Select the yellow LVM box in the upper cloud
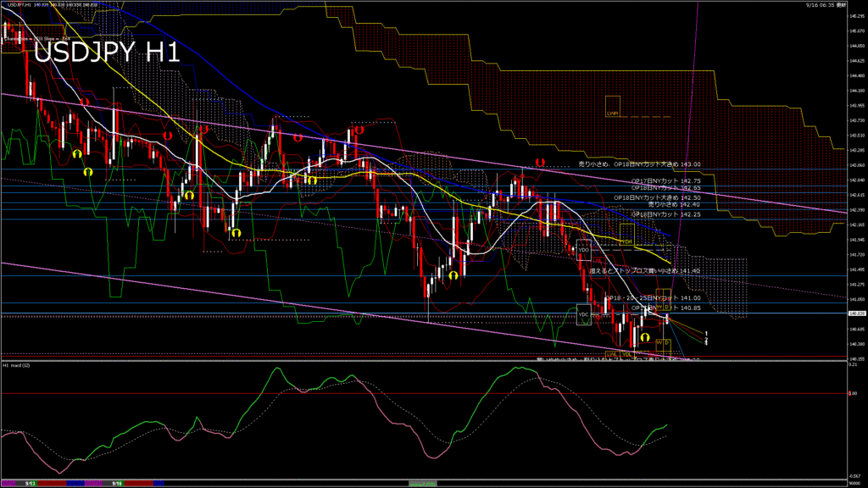The image size is (868, 488). [612, 112]
